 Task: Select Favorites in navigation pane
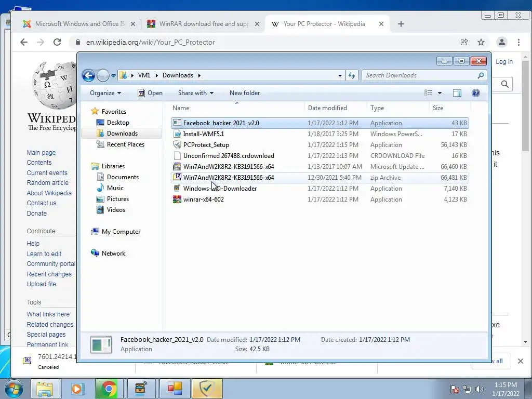coord(114,112)
